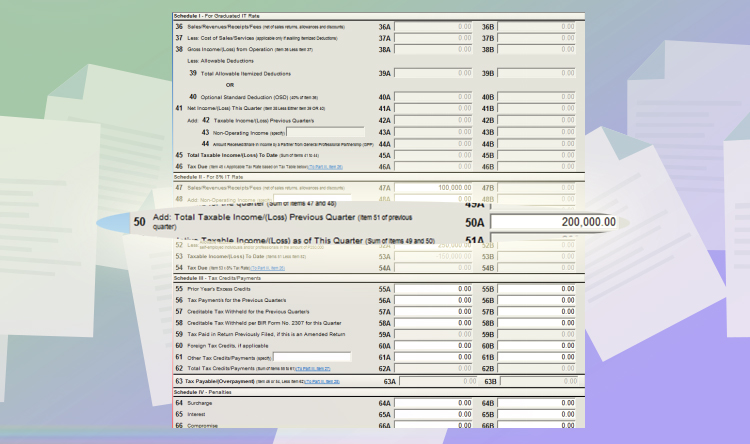
Task: Select the 37A Cost of Sales field
Action: (433, 38)
